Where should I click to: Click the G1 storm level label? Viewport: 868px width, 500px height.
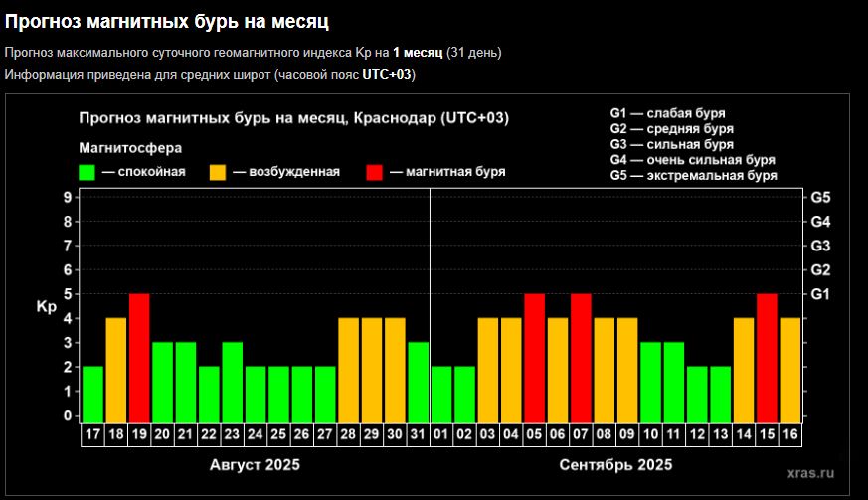pos(820,294)
